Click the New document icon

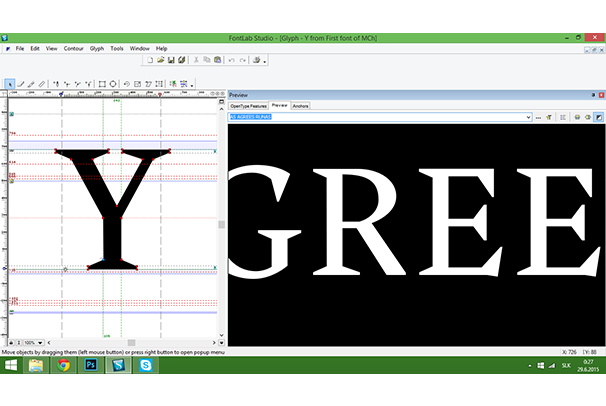pos(149,60)
